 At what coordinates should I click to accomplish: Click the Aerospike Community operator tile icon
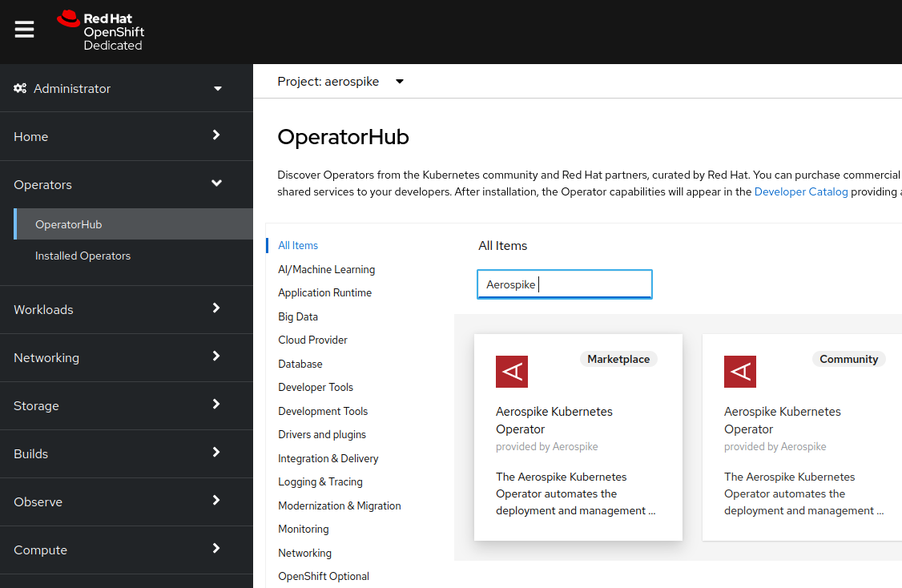[739, 371]
